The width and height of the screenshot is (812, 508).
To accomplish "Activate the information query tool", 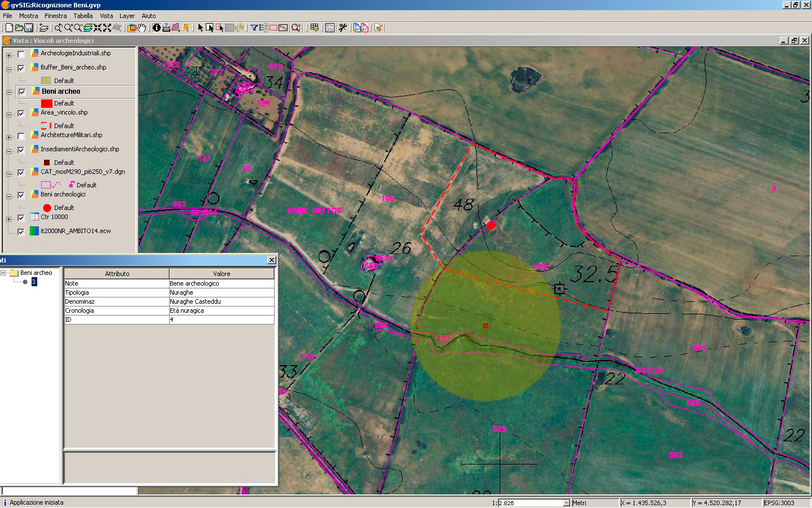I will [x=157, y=28].
